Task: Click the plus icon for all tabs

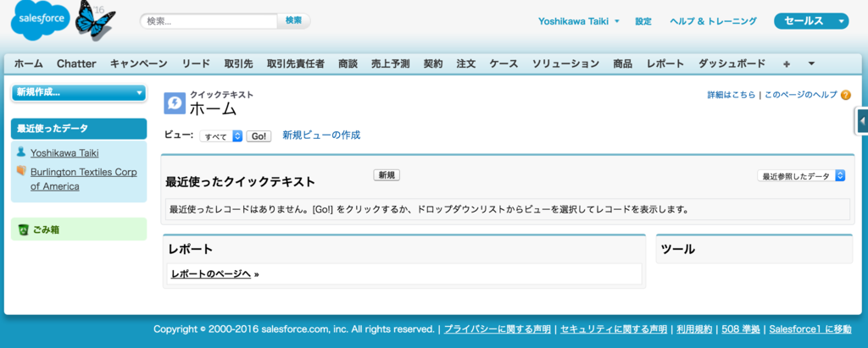Action: 787,64
